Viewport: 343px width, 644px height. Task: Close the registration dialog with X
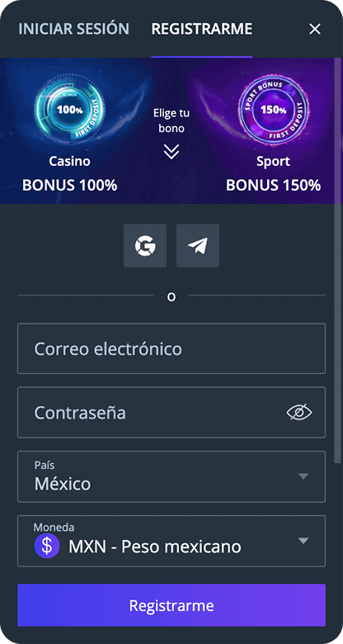[315, 29]
